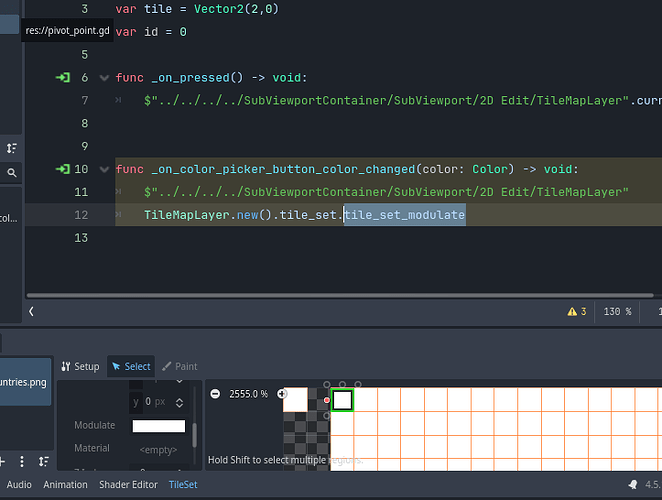Click the white Modulate color swatch
Viewport: 662px width, 500px height.
[158, 426]
